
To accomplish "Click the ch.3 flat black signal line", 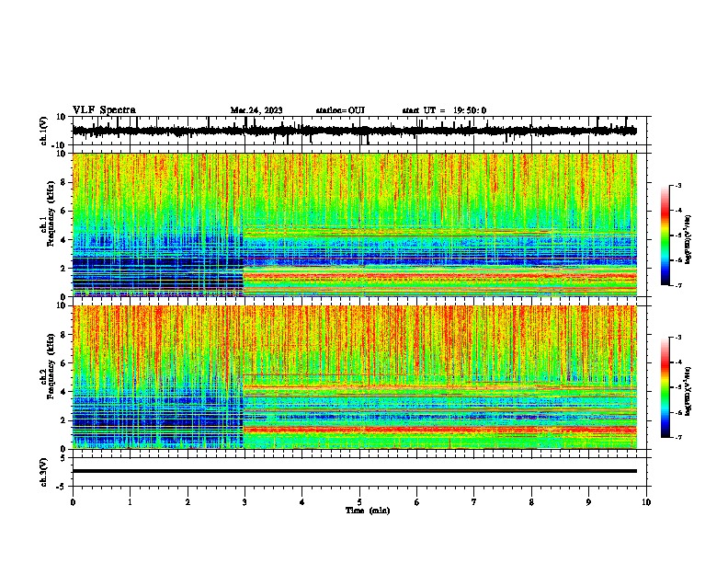I will (354, 471).
